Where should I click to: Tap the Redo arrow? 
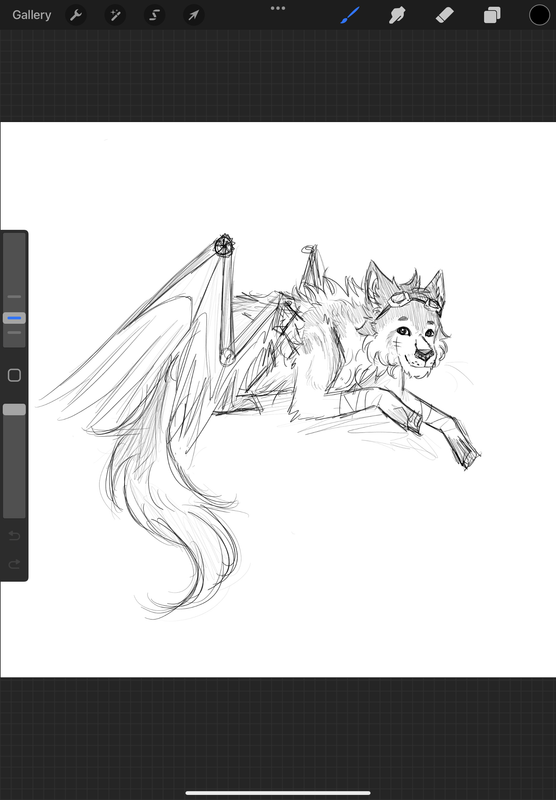(14, 564)
